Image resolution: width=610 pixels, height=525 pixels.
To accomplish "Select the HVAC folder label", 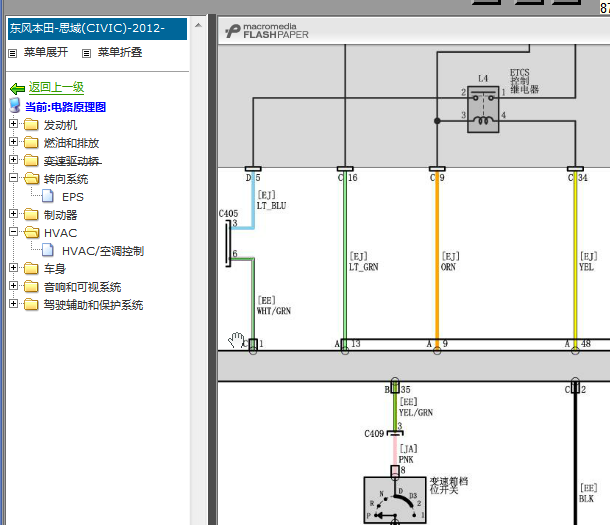I will [61, 233].
